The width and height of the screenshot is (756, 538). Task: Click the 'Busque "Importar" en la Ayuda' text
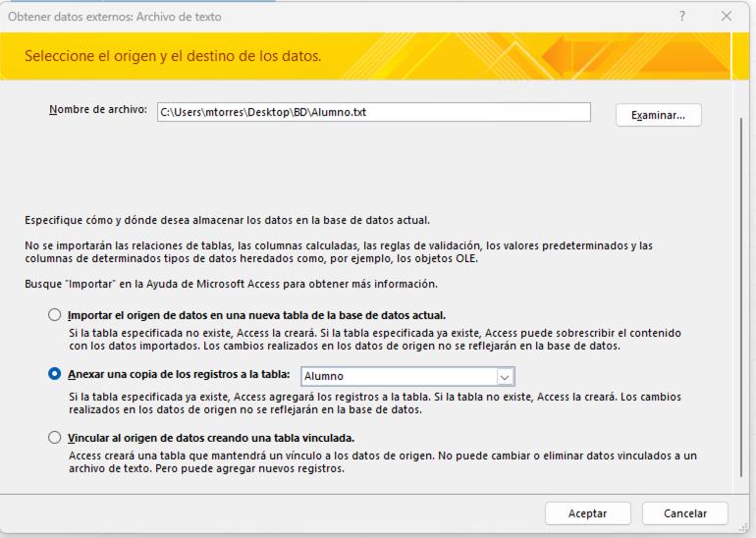(x=231, y=284)
